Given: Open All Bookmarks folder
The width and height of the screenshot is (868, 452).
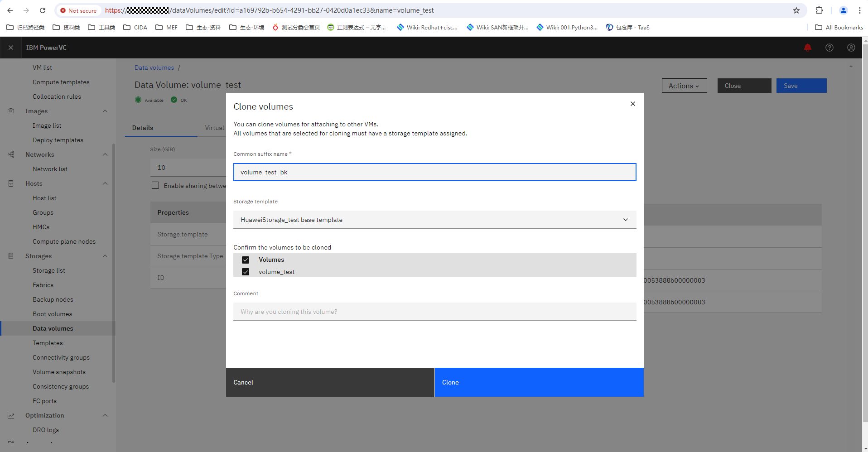Looking at the screenshot, I should coord(839,27).
